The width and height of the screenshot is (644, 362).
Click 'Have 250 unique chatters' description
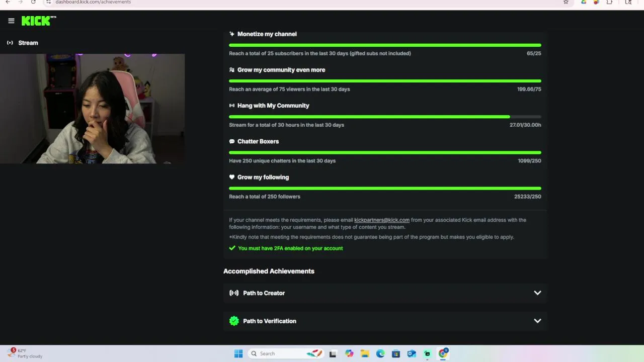point(282,161)
